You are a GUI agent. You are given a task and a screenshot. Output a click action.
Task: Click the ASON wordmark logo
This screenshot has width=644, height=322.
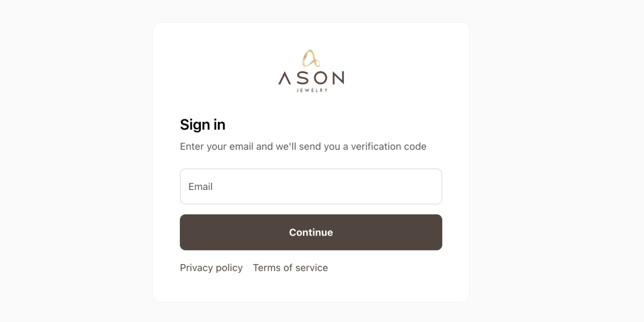click(x=311, y=78)
